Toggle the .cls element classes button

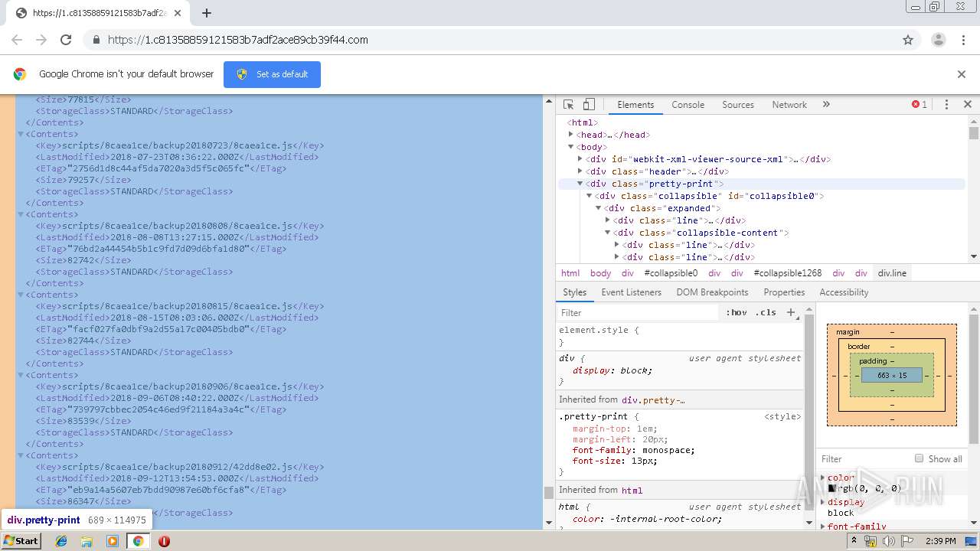click(766, 313)
